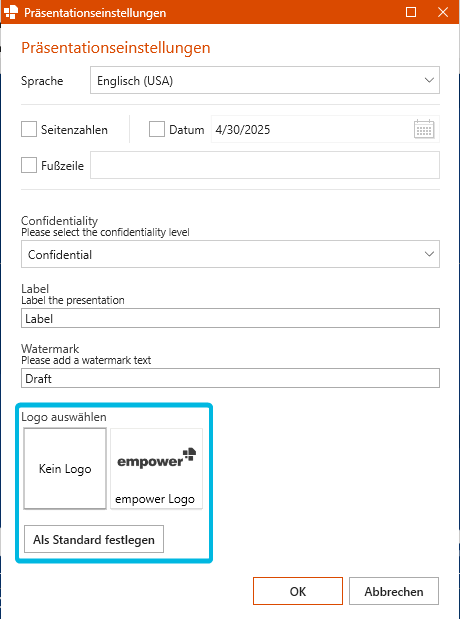Screen dimensions: 460x619
Task: Open the Sprache dropdown
Action: (265, 80)
